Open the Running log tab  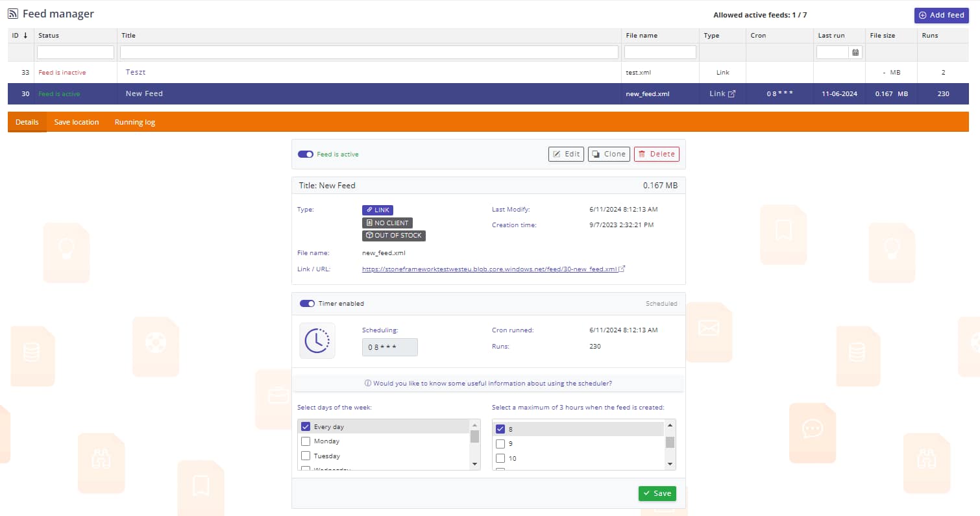pyautogui.click(x=134, y=122)
